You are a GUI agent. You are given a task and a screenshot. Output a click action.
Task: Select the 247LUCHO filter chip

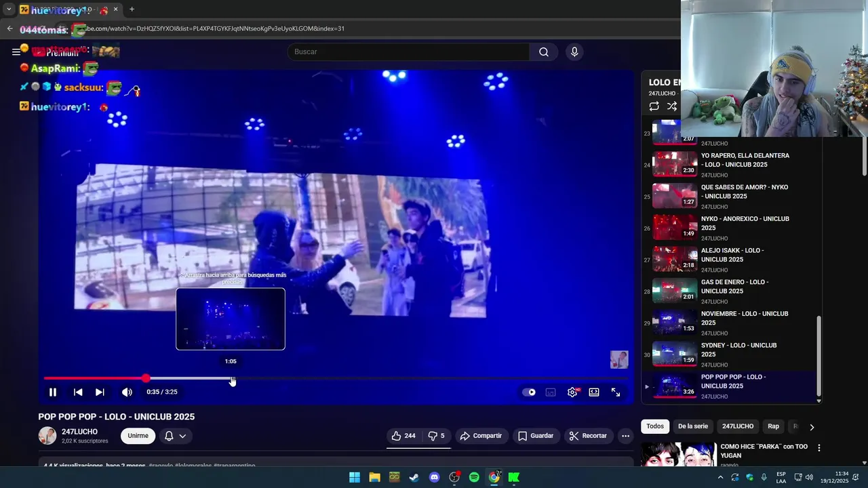pos(738,426)
